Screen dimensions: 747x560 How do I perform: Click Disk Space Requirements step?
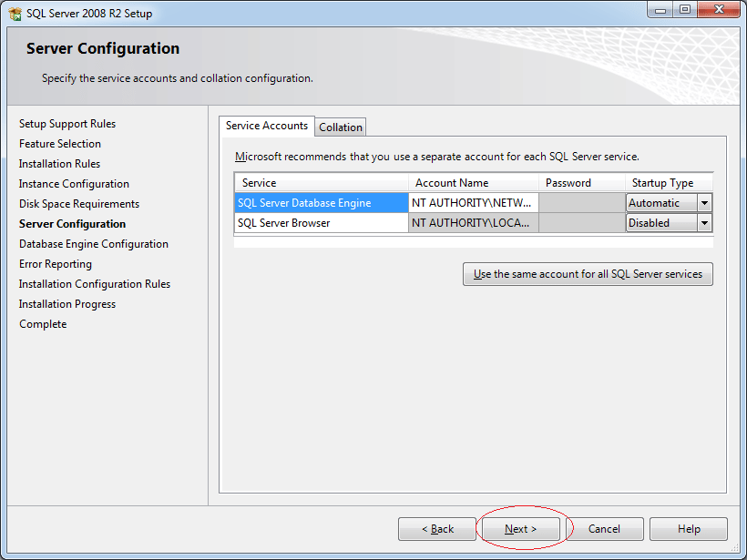pos(79,204)
